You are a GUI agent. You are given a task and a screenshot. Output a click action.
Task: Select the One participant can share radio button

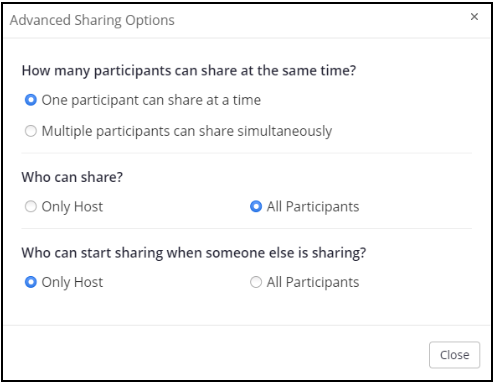pos(31,100)
